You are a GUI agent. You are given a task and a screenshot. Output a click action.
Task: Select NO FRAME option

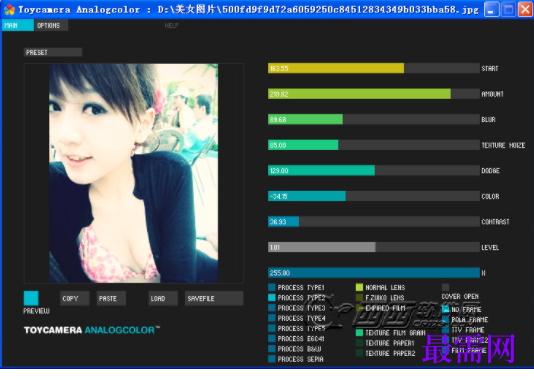tap(461, 309)
